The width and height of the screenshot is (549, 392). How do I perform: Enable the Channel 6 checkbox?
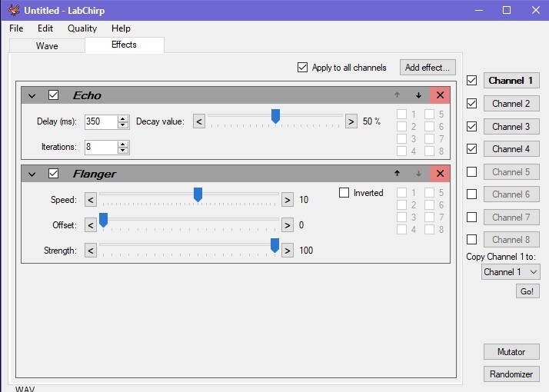tap(471, 194)
